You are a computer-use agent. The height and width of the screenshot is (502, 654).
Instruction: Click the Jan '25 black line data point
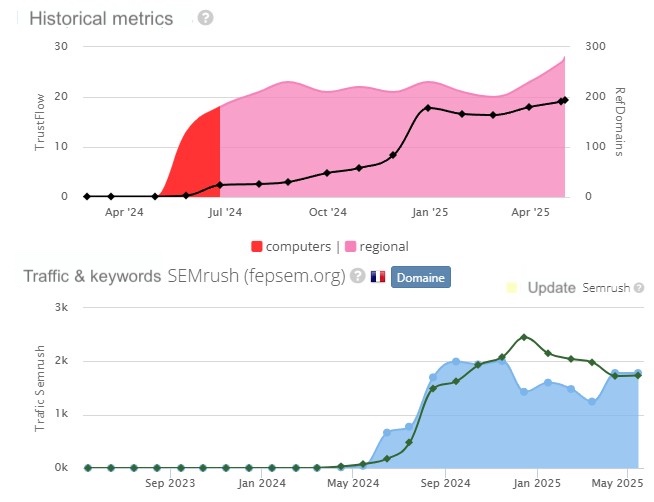coord(428,108)
